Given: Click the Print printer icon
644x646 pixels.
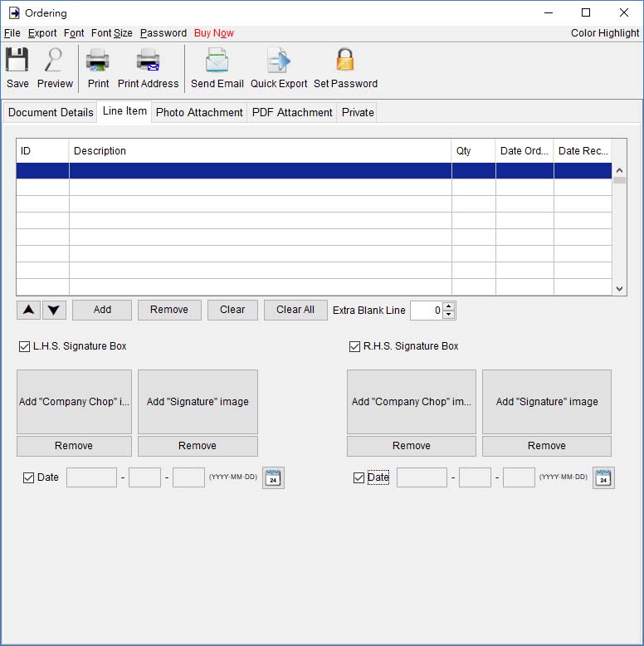Looking at the screenshot, I should click(x=98, y=60).
